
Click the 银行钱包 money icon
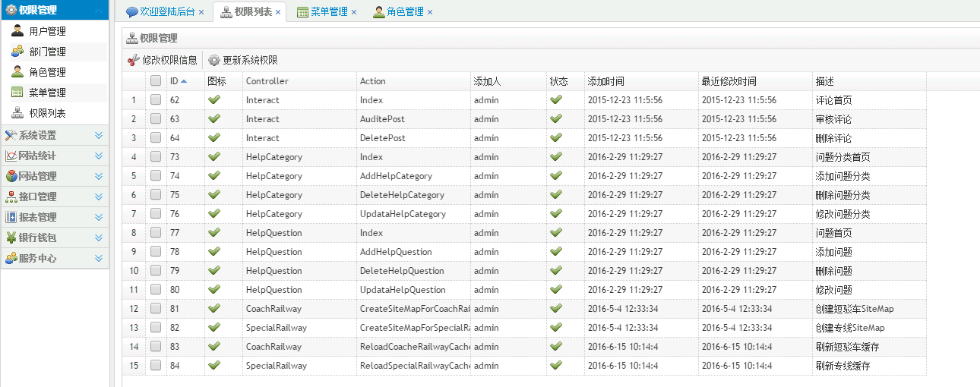click(11, 238)
